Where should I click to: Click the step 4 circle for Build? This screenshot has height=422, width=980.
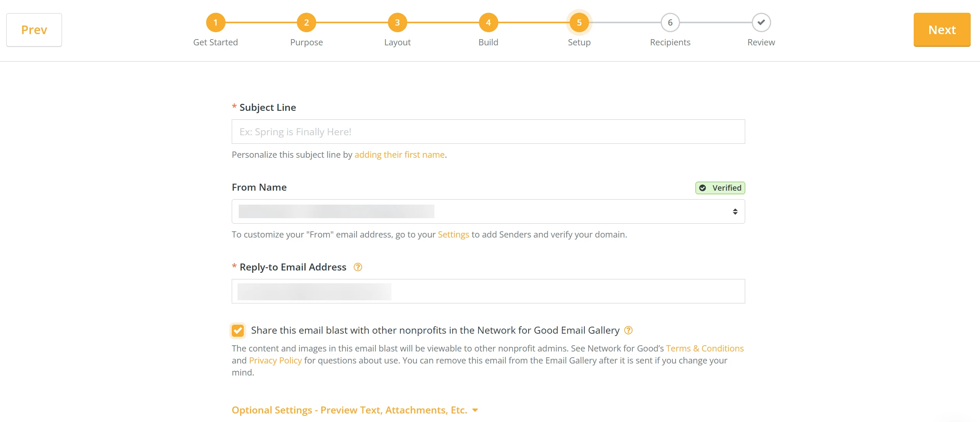(488, 22)
